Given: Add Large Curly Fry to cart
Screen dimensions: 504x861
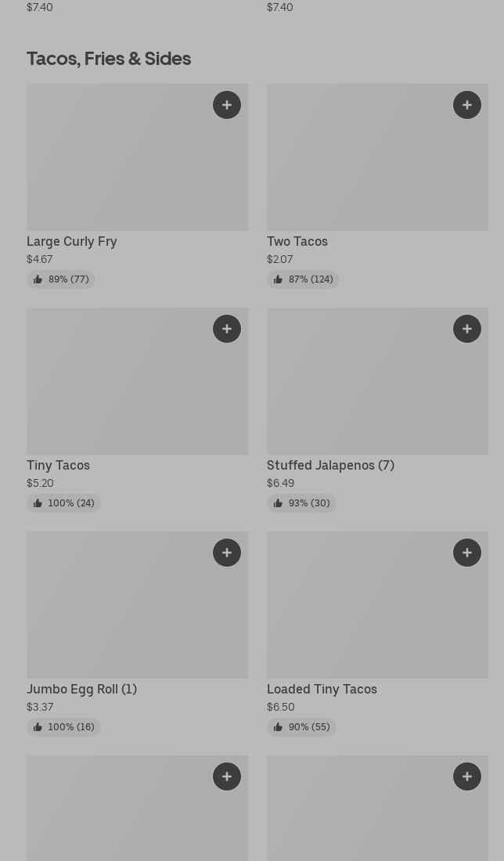Looking at the screenshot, I should pyautogui.click(x=227, y=105).
